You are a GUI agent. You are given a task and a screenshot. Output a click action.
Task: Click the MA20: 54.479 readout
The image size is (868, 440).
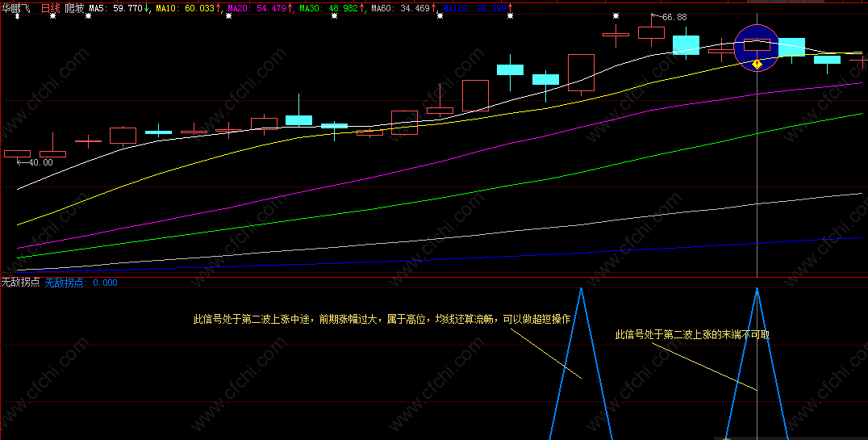(x=257, y=8)
